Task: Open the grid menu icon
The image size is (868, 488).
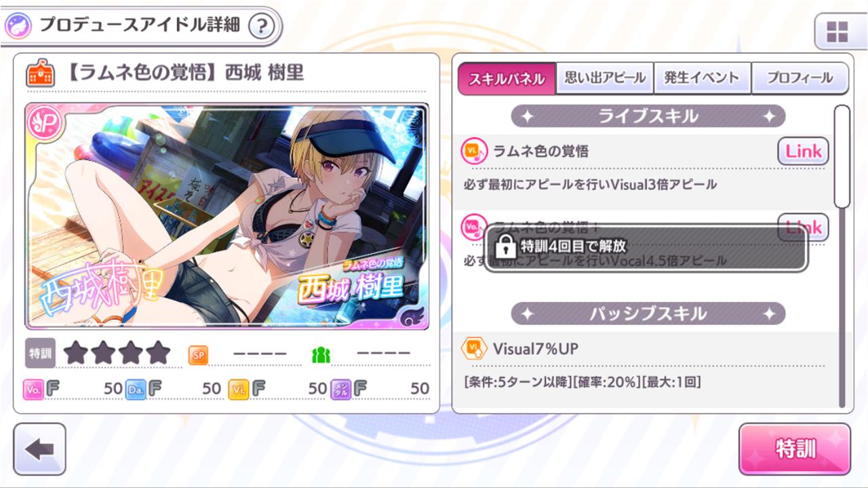Action: click(837, 31)
